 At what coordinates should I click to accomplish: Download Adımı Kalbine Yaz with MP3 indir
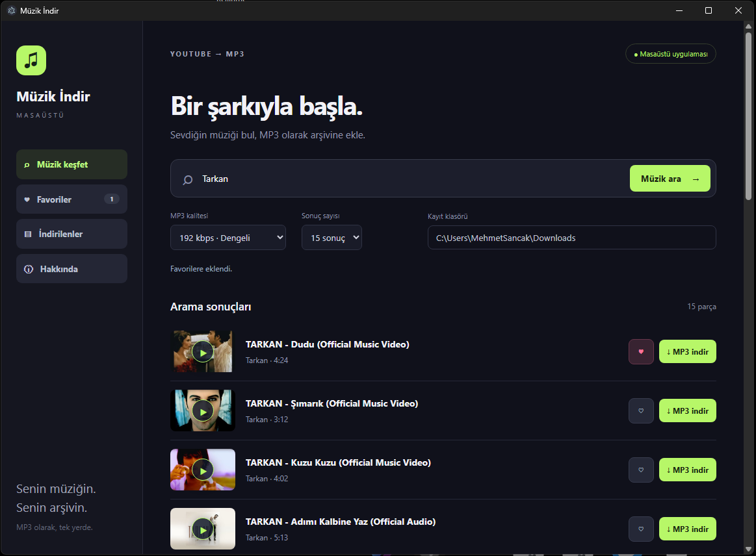(688, 529)
